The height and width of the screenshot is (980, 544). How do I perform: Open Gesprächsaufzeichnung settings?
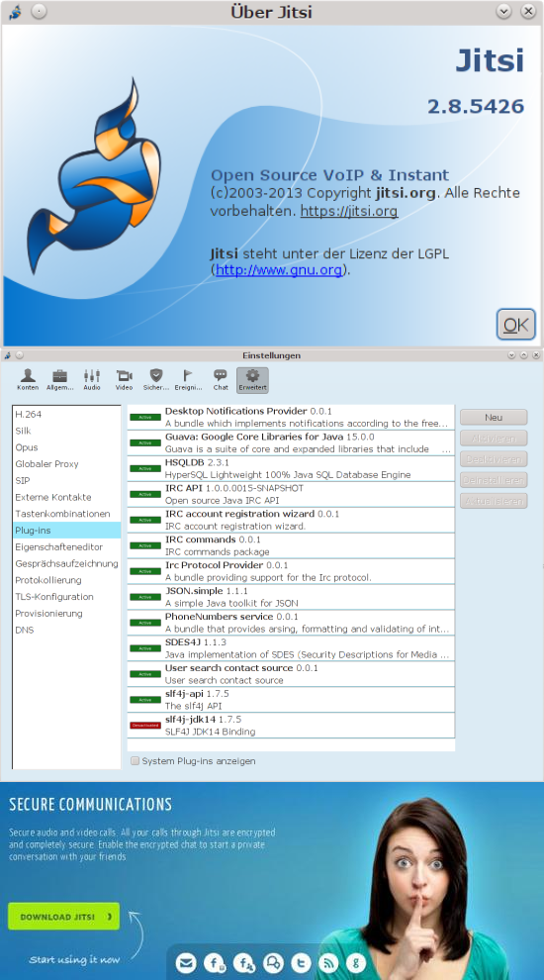pyautogui.click(x=66, y=563)
